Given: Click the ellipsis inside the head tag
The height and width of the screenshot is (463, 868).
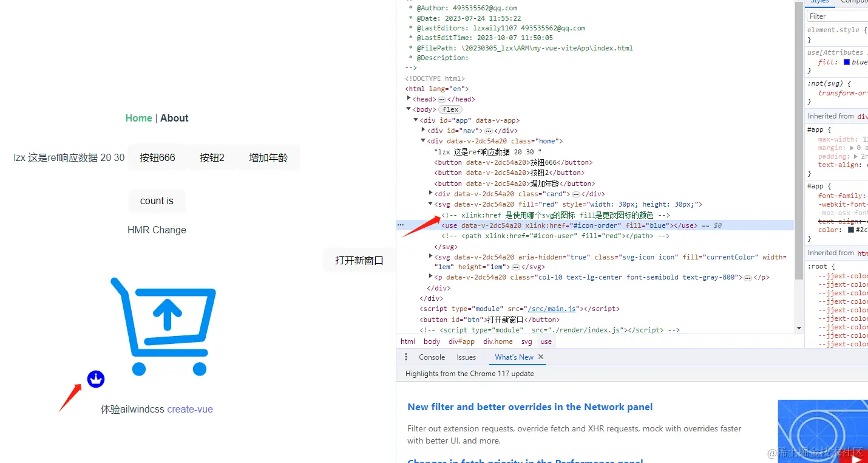Looking at the screenshot, I should pyautogui.click(x=442, y=99).
